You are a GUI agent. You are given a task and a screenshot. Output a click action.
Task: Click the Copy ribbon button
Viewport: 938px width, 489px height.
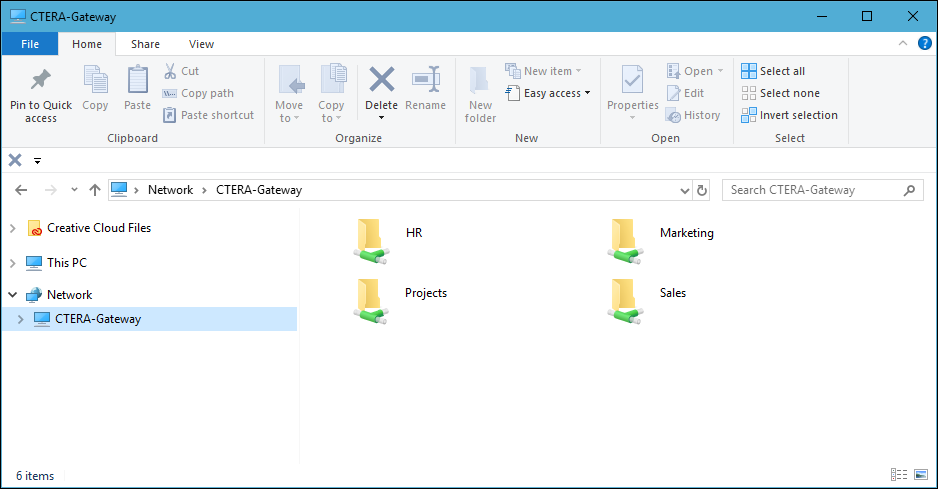pyautogui.click(x=95, y=88)
